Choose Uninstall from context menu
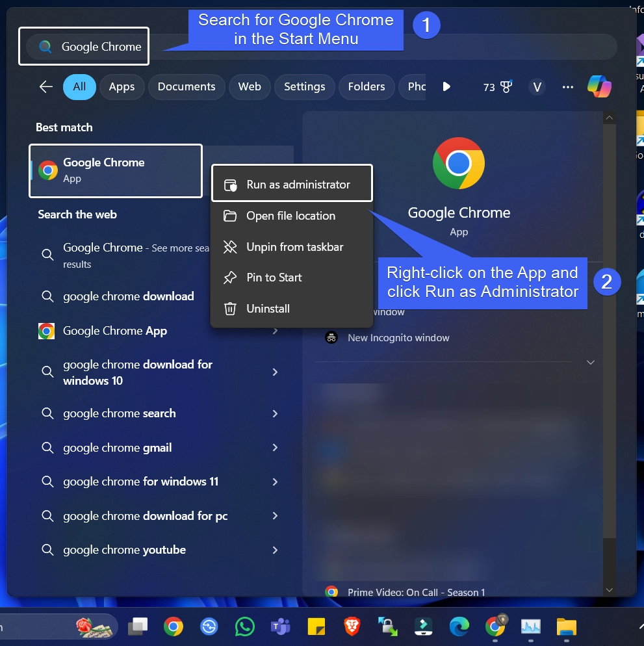This screenshot has width=644, height=646. pyautogui.click(x=292, y=309)
